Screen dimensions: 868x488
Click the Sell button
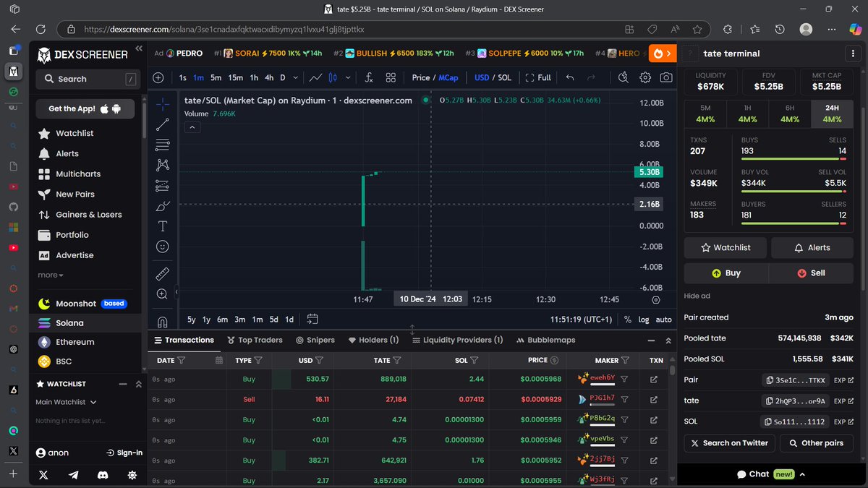[811, 273]
